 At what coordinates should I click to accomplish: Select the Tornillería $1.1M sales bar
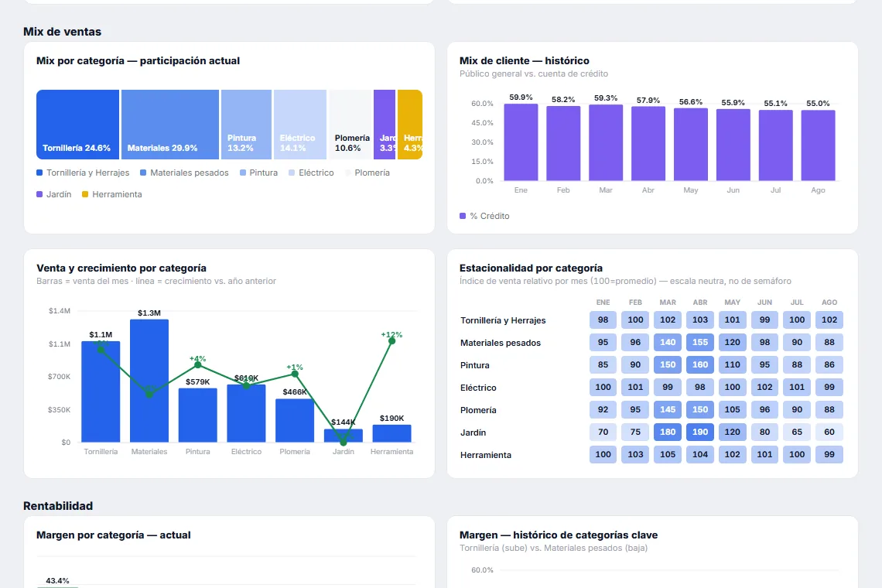101,391
